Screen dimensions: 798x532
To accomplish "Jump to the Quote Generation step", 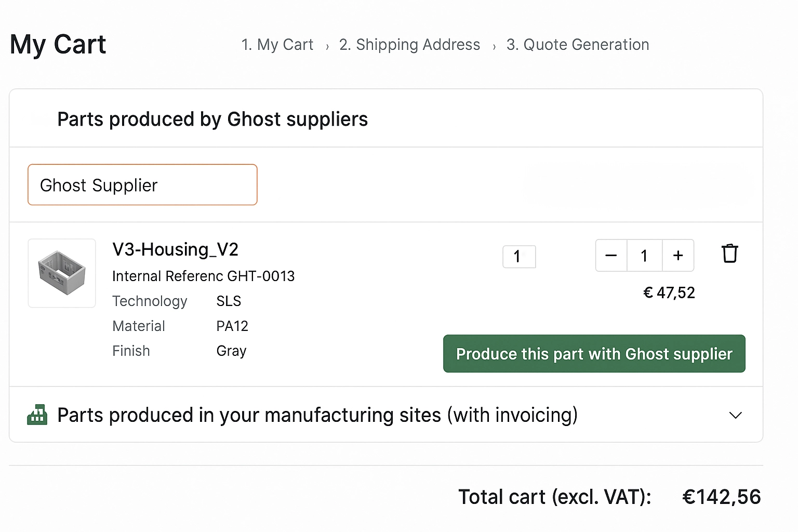I will tap(578, 45).
